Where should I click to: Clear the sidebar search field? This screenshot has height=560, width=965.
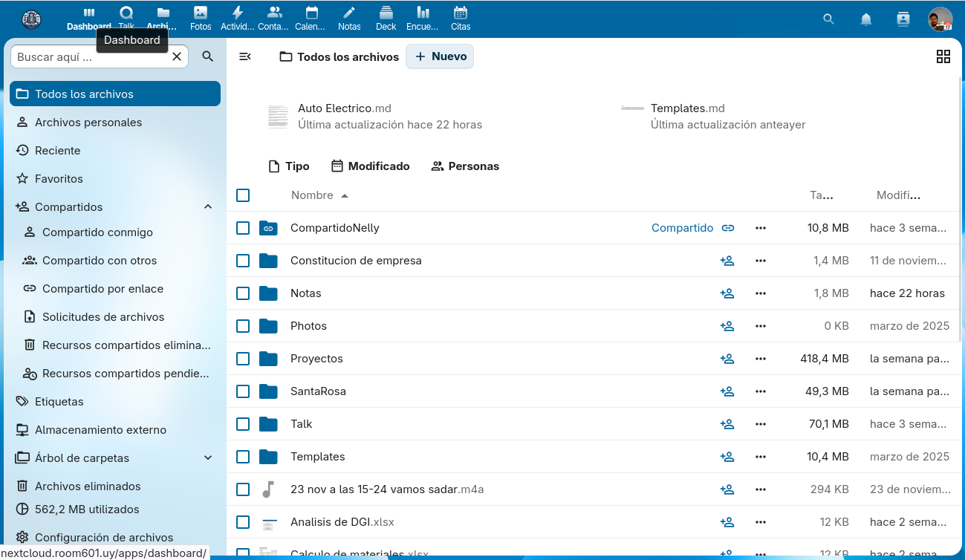click(x=177, y=56)
